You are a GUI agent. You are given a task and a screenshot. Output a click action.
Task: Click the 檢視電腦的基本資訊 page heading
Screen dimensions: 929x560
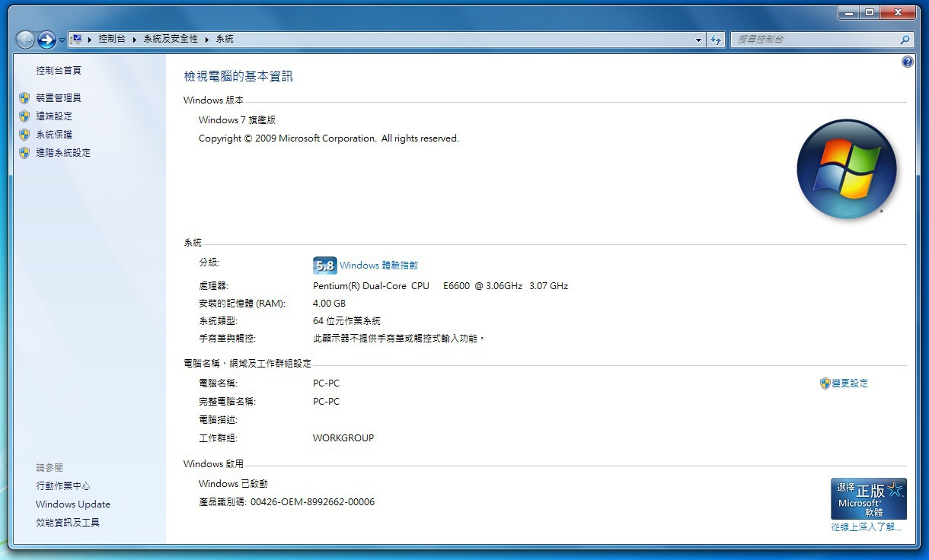(x=238, y=76)
